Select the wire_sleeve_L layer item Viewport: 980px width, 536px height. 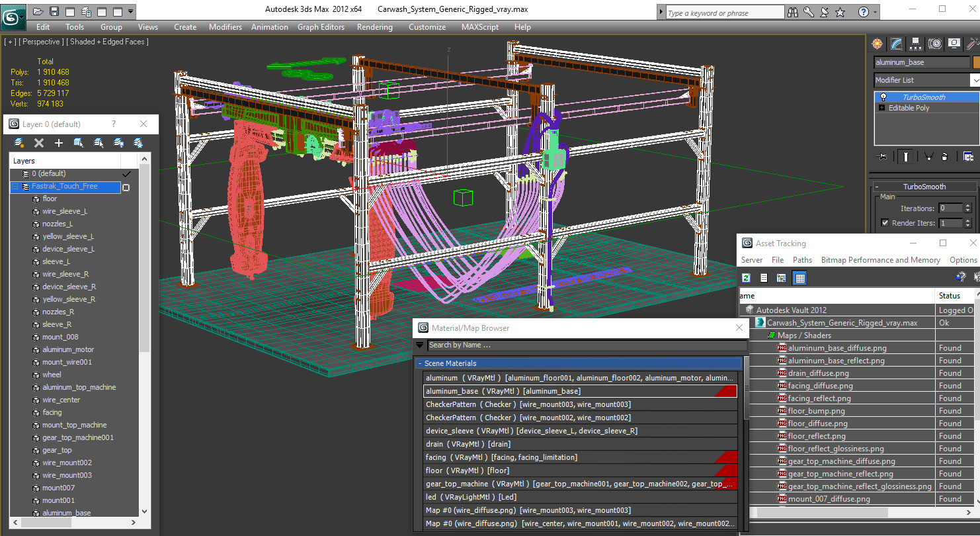pyautogui.click(x=65, y=211)
